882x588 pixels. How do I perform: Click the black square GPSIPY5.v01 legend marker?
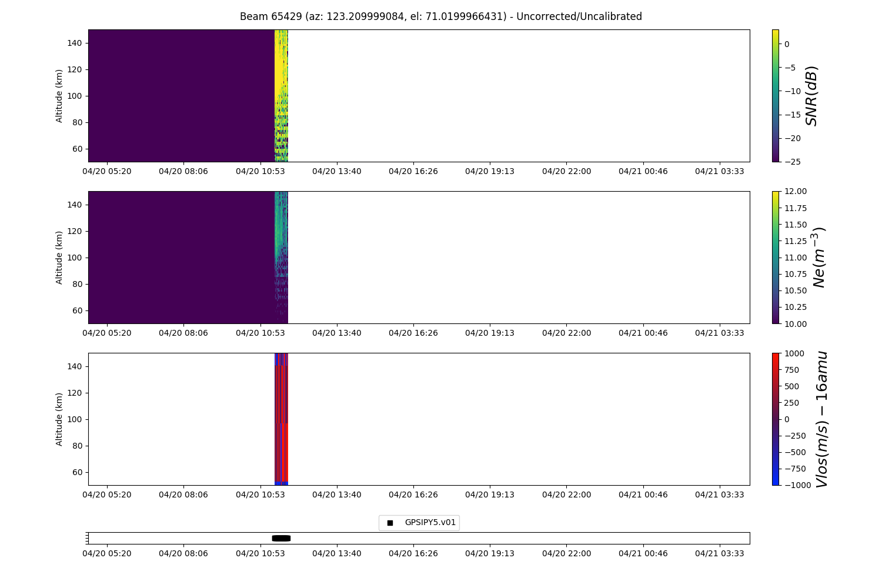(x=390, y=523)
